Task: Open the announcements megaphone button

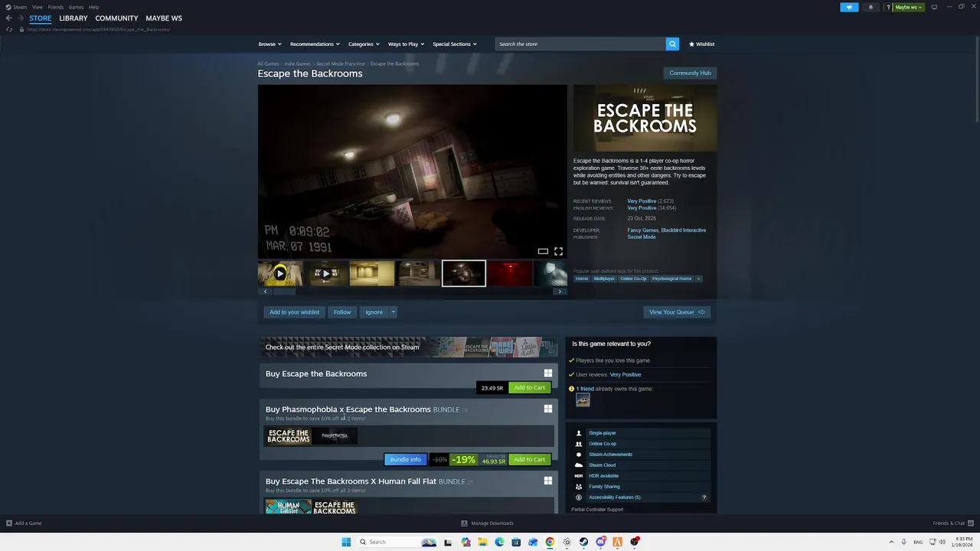Action: [849, 7]
